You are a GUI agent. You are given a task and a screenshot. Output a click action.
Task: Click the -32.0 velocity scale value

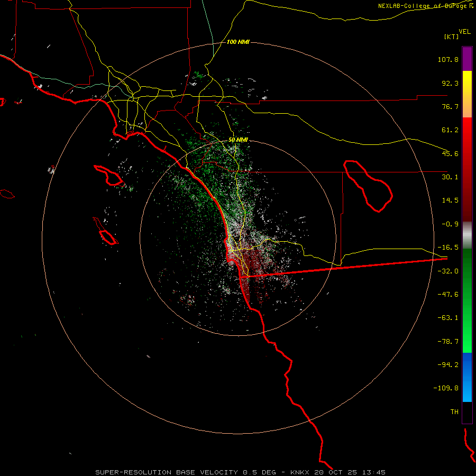coord(448,271)
